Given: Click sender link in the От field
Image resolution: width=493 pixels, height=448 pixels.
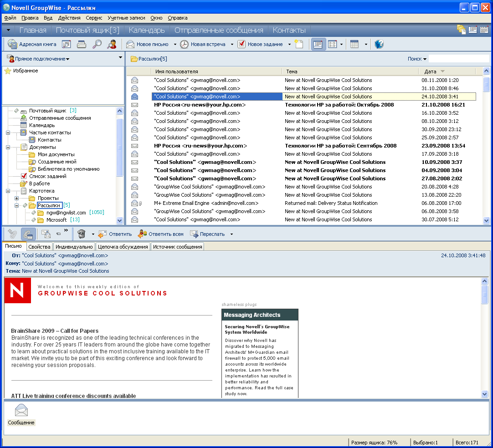Looking at the screenshot, I should click(65, 255).
